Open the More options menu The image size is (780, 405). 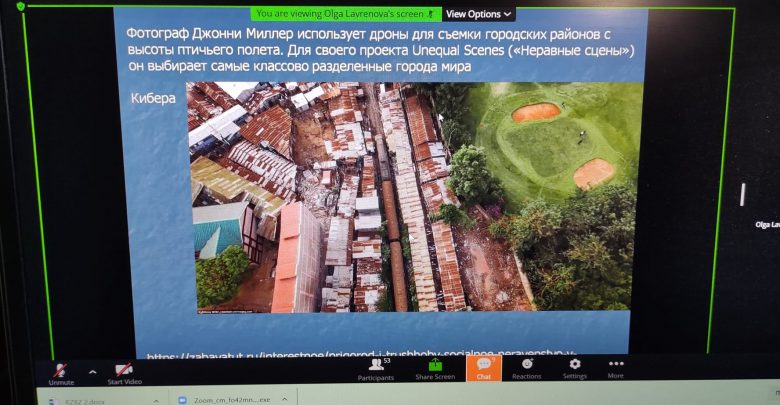click(x=615, y=369)
